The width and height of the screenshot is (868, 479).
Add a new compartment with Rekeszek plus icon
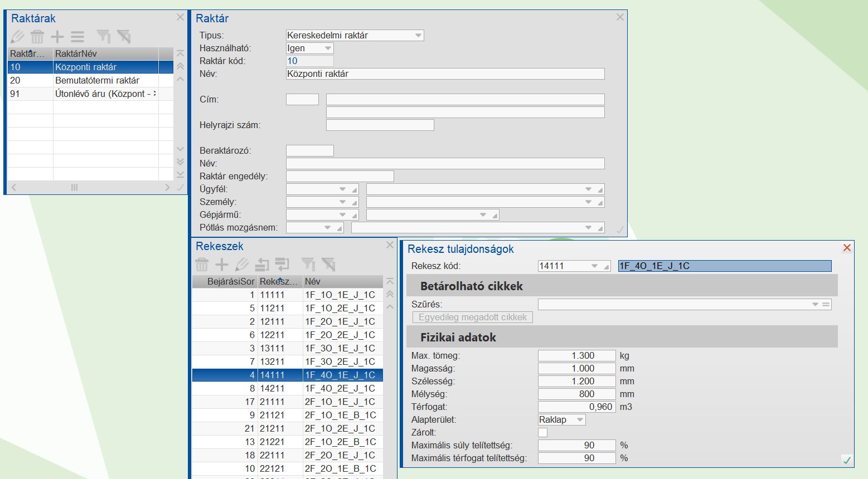pyautogui.click(x=222, y=264)
